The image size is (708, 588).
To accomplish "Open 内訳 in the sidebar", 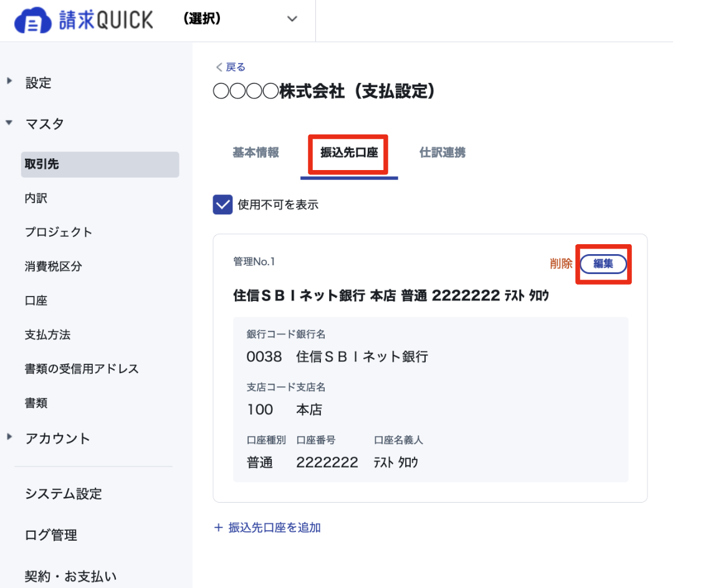I will click(x=36, y=198).
